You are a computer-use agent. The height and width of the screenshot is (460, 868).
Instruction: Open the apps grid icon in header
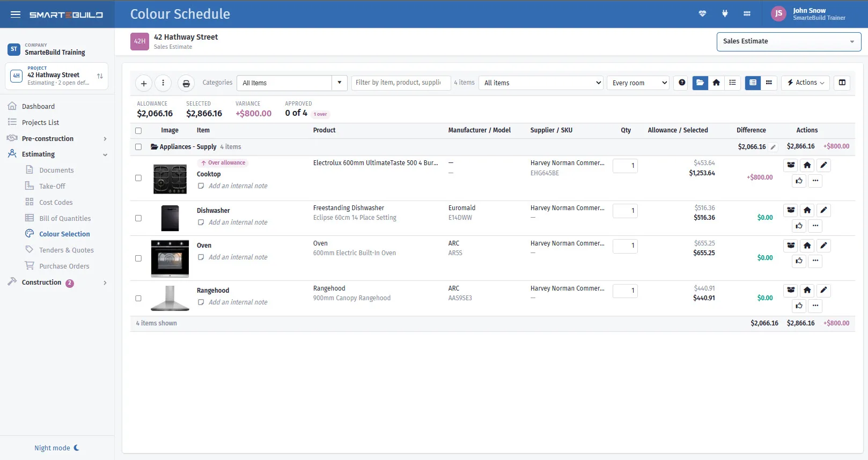tap(747, 14)
